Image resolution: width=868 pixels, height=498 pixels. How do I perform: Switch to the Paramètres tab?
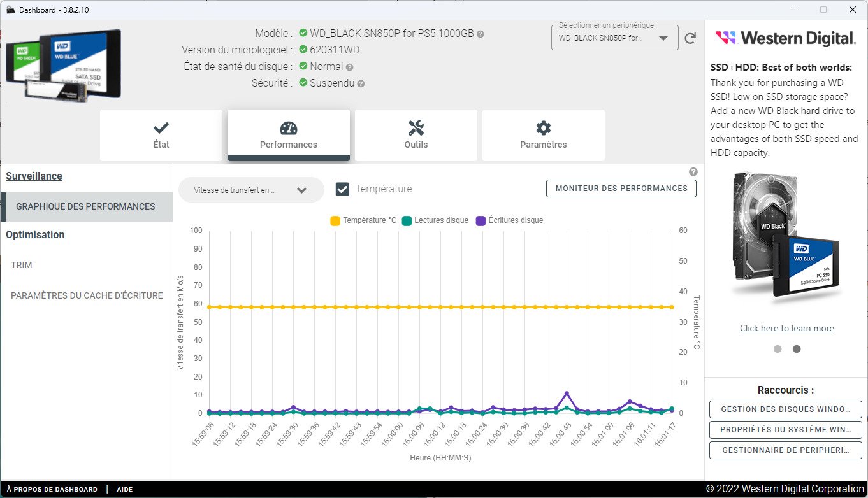pos(544,135)
